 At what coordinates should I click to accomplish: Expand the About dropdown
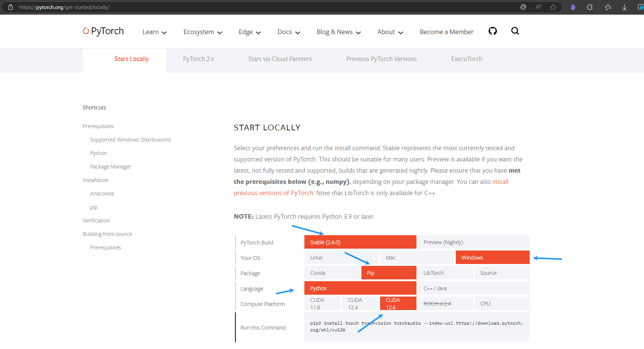(390, 32)
